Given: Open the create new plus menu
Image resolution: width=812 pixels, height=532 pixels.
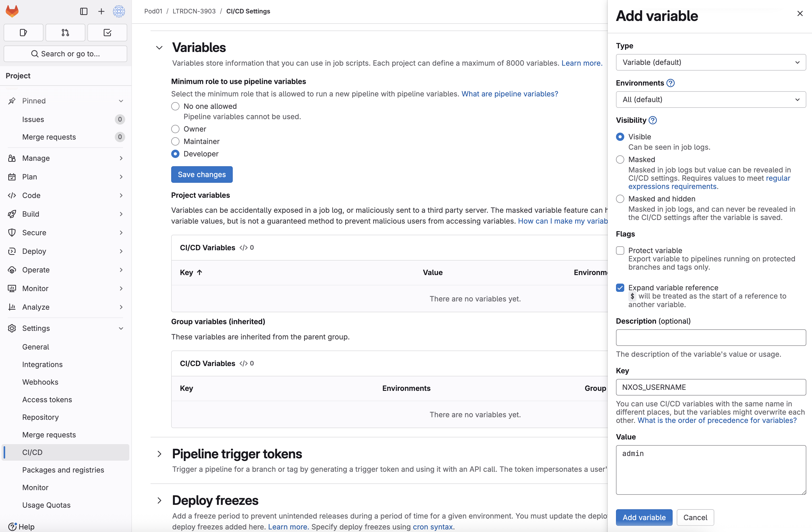Looking at the screenshot, I should pyautogui.click(x=101, y=11).
